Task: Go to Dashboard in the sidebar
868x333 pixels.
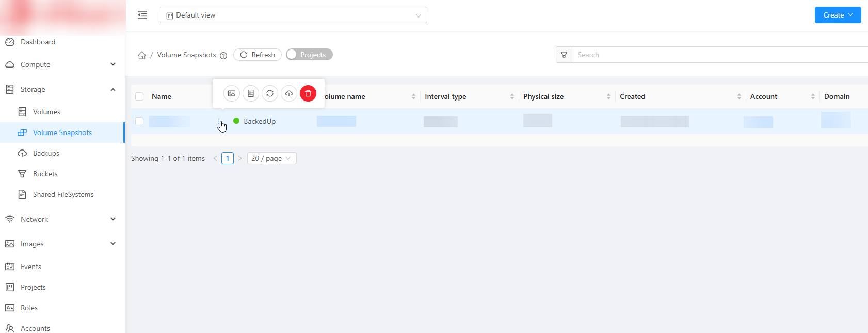Action: click(x=38, y=42)
